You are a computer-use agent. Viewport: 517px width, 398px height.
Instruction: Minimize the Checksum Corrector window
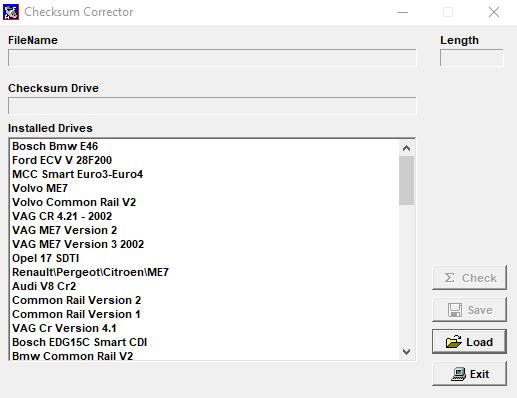(x=403, y=12)
